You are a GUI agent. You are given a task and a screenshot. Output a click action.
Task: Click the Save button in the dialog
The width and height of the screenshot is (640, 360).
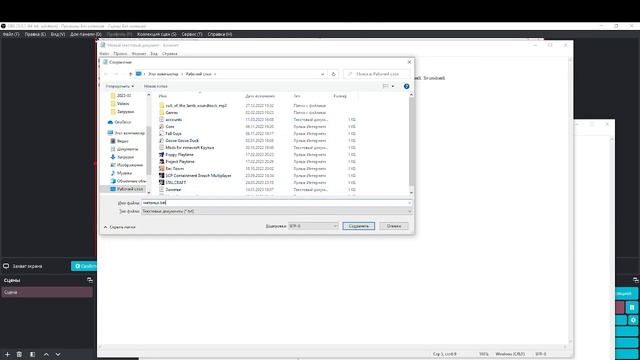tap(358, 226)
